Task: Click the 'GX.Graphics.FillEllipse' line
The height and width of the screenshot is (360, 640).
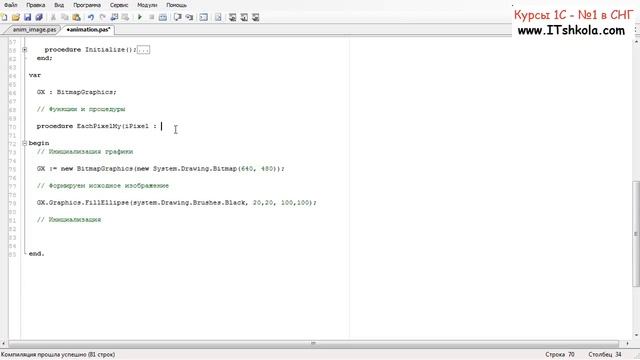Action: 176,203
